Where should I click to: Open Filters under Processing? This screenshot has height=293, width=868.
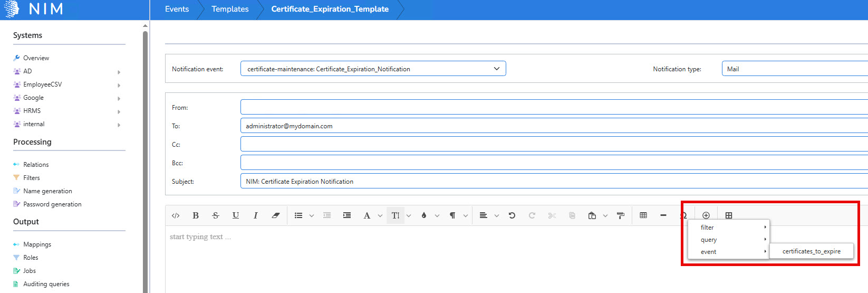pos(31,178)
